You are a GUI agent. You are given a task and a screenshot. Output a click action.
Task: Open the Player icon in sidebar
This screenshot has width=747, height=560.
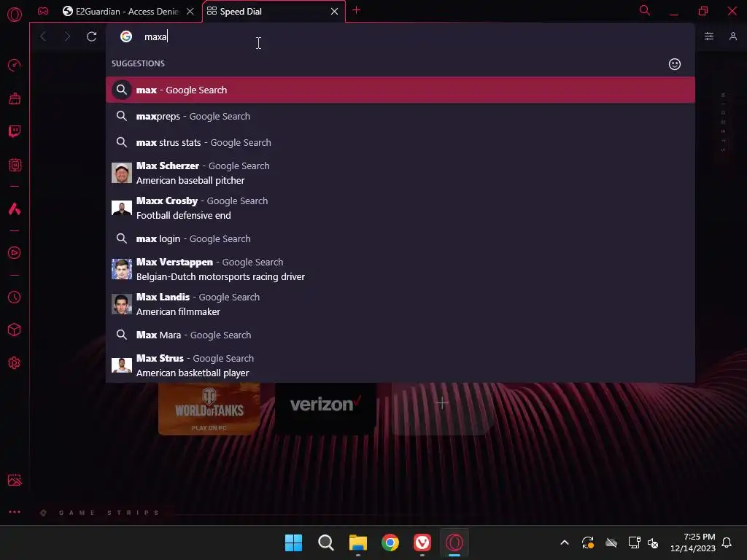tap(15, 253)
